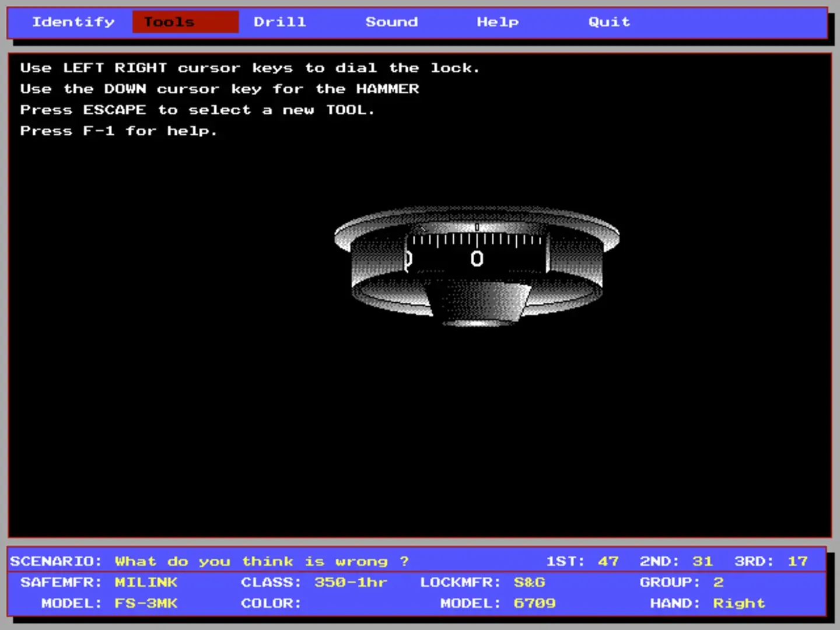Click the 1ST combination number 47

(608, 561)
